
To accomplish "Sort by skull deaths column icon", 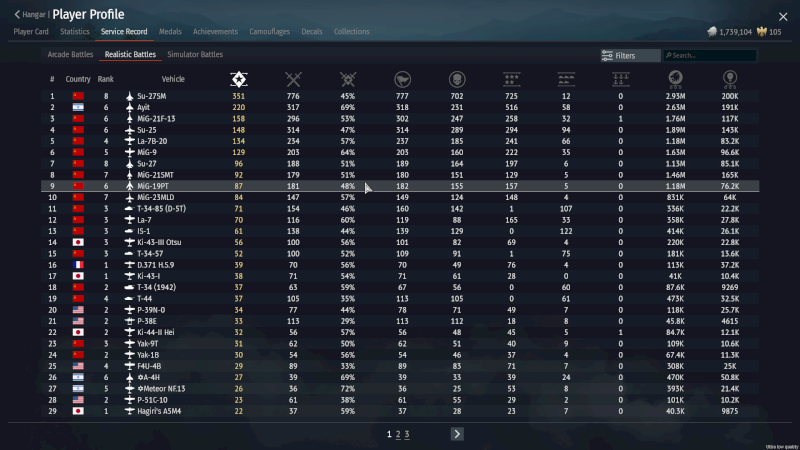I will click(457, 79).
